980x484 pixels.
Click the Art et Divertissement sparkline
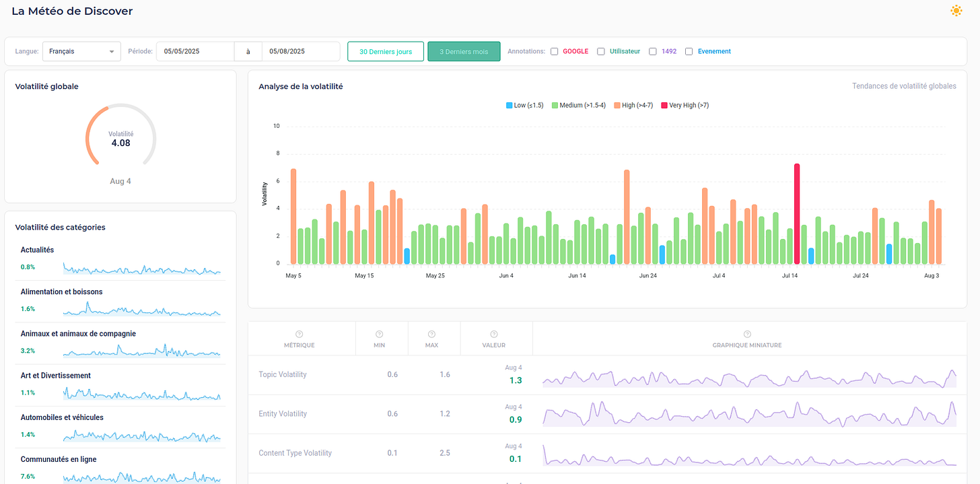pos(142,394)
